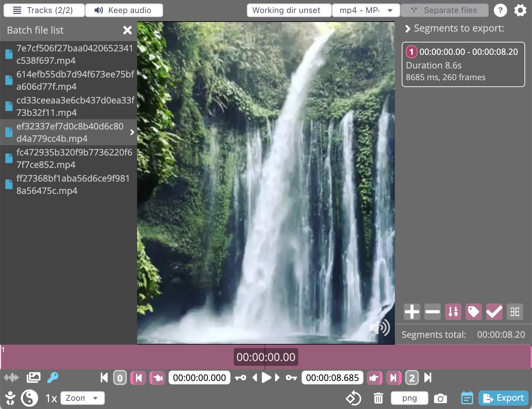Delete source file with trash icon
This screenshot has width=532, height=409.
point(378,398)
